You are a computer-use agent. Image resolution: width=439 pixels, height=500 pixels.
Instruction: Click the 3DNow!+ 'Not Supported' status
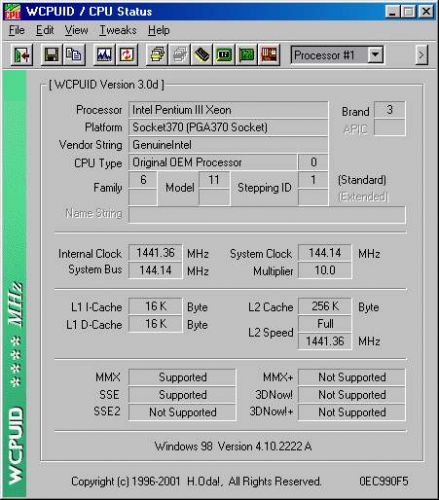352,412
